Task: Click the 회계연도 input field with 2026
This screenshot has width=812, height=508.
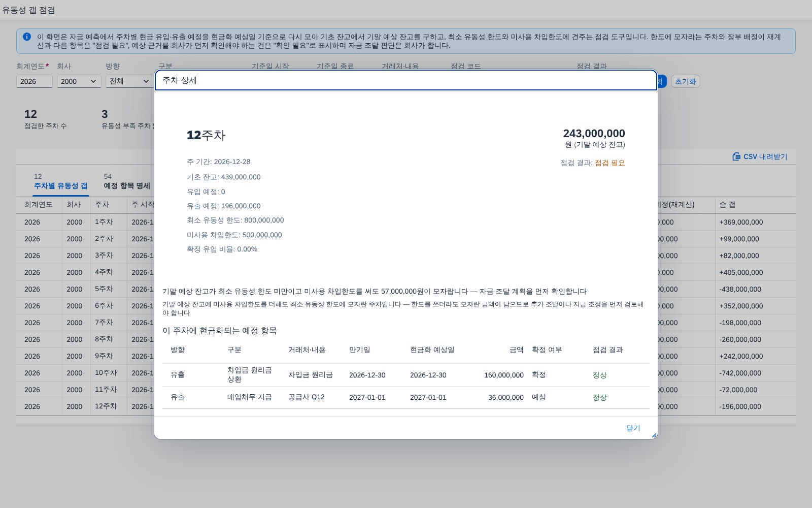Action: (x=35, y=81)
